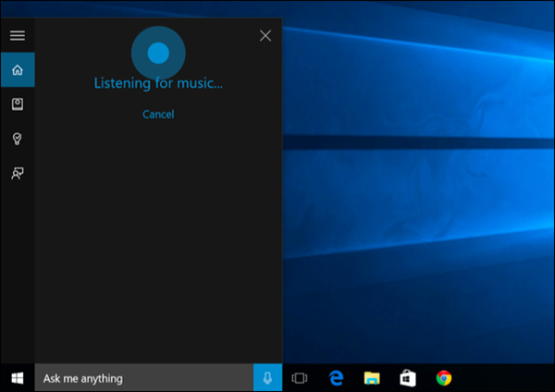Close the Cortana panel with X

coord(265,36)
